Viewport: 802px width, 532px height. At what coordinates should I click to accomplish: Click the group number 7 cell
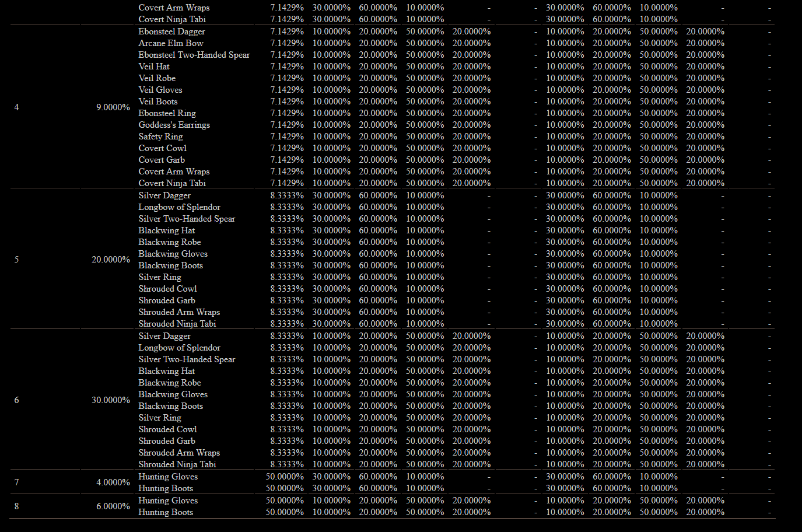16,482
